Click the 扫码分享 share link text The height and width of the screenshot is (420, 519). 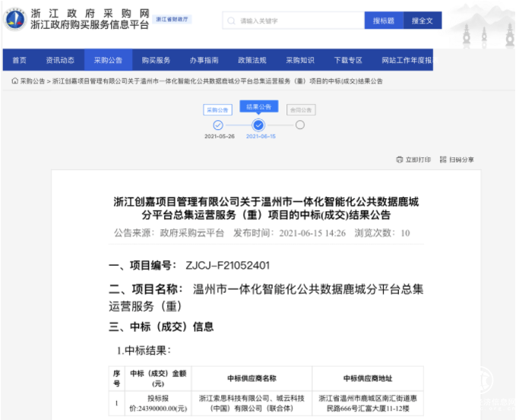(461, 159)
